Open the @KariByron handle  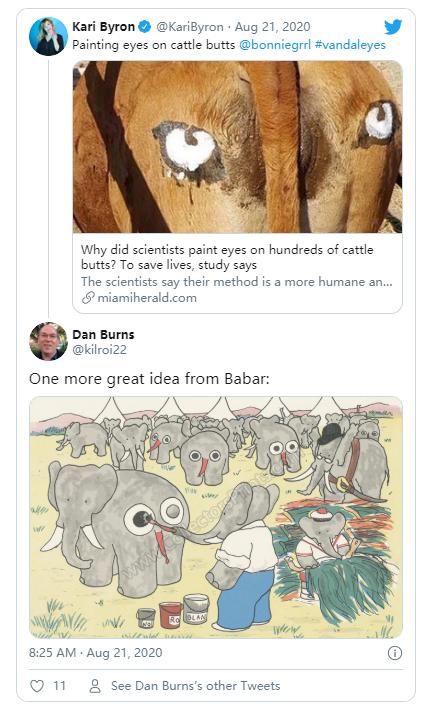pyautogui.click(x=190, y=27)
